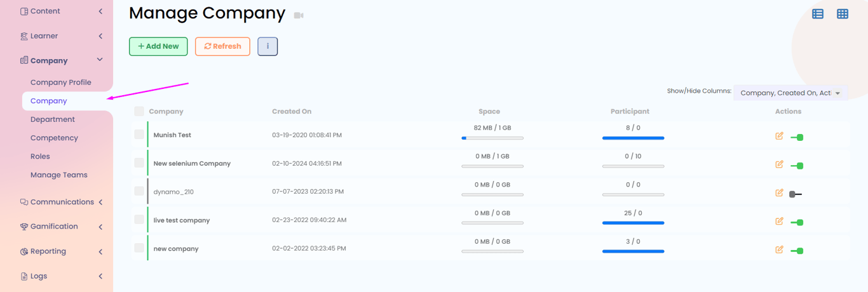This screenshot has width=868, height=292.
Task: Open the Competency submenu item
Action: point(54,138)
